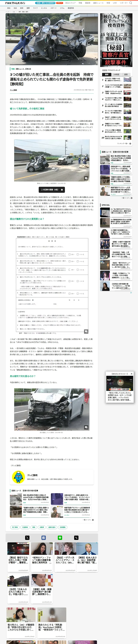Screen dimensions: 138x644
Task: Select 都道府県 in navigation bar
Action: tap(71, 8)
